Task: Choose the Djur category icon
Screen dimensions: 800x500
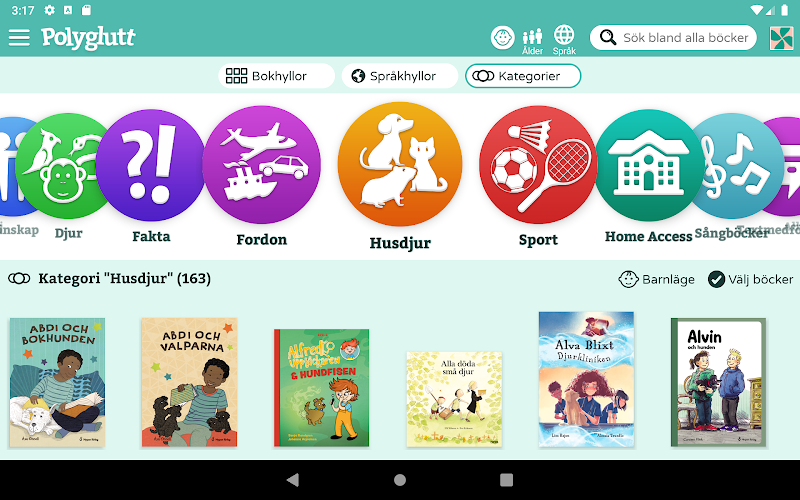Action: (x=64, y=166)
